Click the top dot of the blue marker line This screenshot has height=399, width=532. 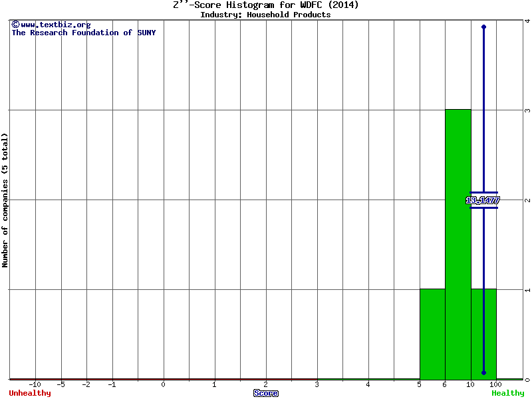point(484,27)
